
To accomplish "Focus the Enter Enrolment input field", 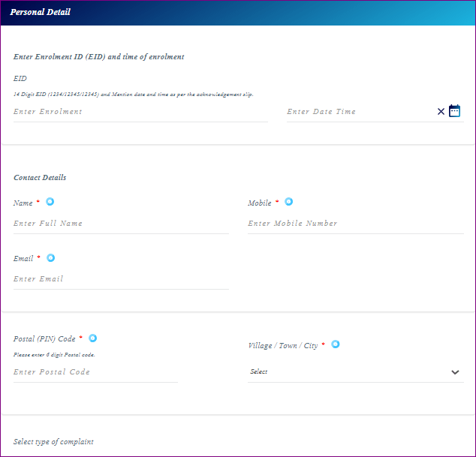I will pyautogui.click(x=140, y=112).
